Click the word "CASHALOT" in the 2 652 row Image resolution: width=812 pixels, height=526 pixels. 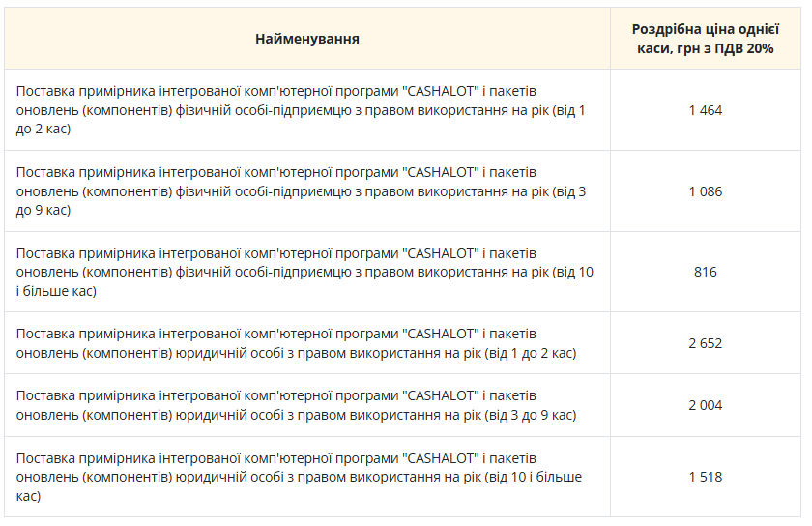pyautogui.click(x=440, y=334)
